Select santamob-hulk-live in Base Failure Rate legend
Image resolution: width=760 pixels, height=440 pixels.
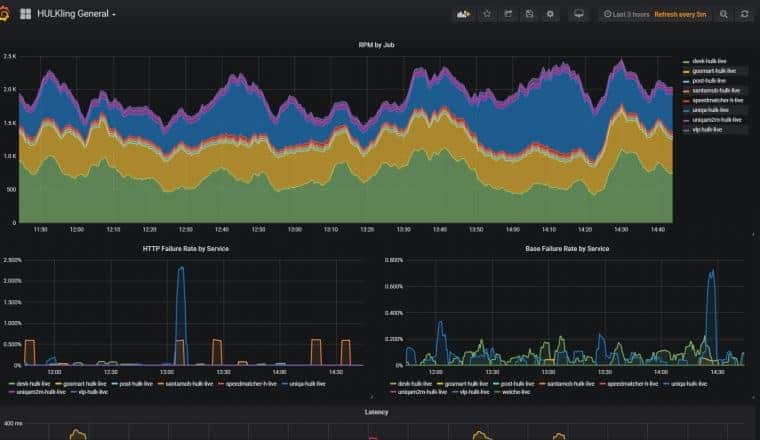570,384
